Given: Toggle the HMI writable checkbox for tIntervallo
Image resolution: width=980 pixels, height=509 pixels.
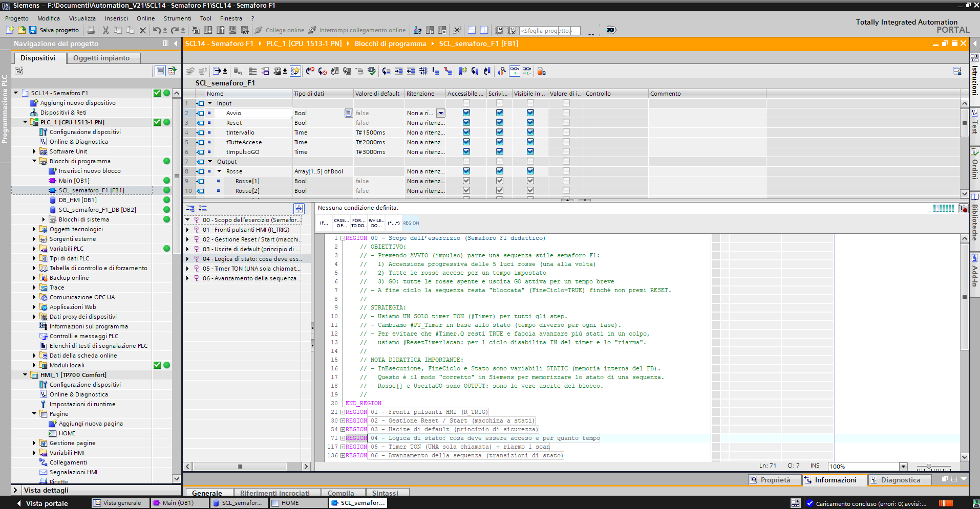Looking at the screenshot, I should pyautogui.click(x=499, y=132).
